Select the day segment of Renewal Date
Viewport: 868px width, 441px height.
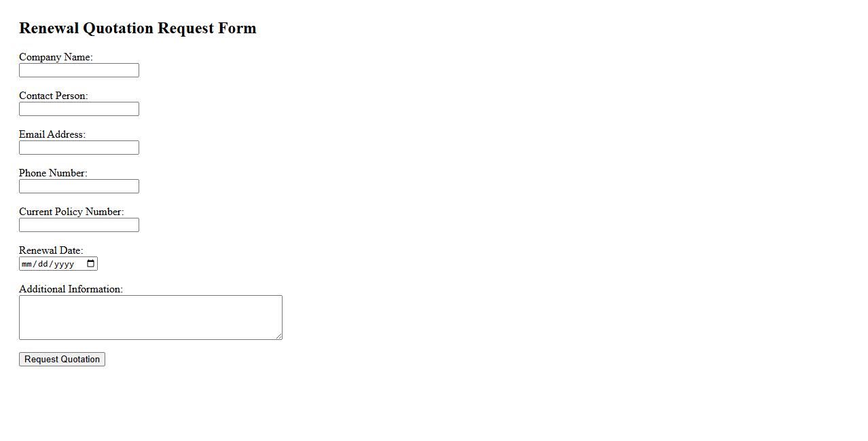coord(42,264)
